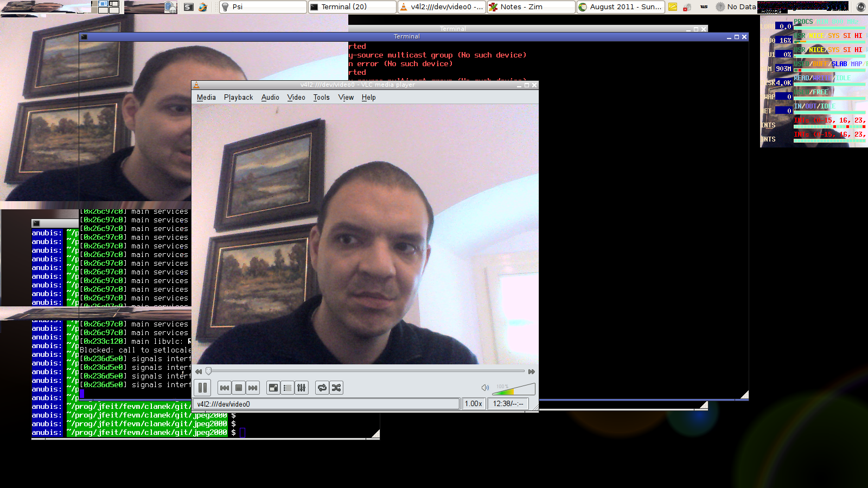Launch web browser from panel globe icon
Viewport: 868px width, 488px height.
[203, 7]
